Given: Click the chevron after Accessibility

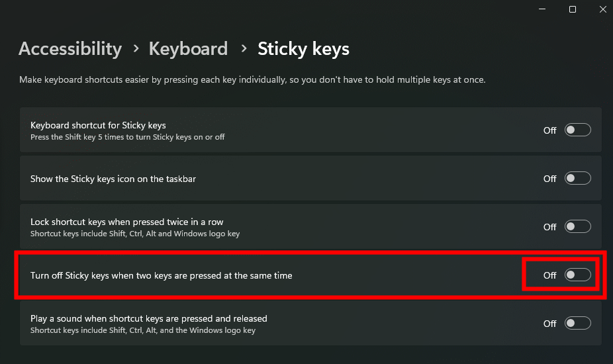Looking at the screenshot, I should click(136, 49).
